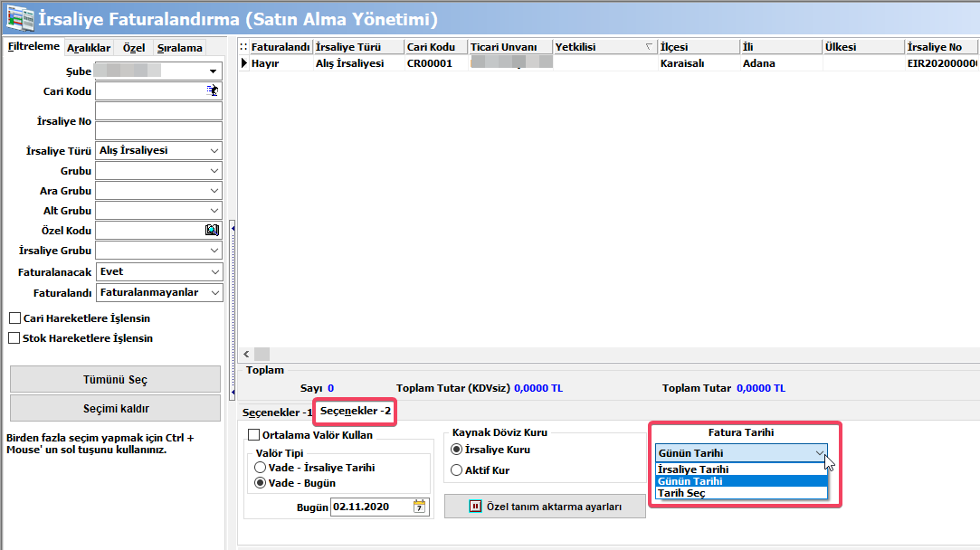Click the grid column chooser icon
This screenshot has width=980, height=550.
tap(243, 47)
